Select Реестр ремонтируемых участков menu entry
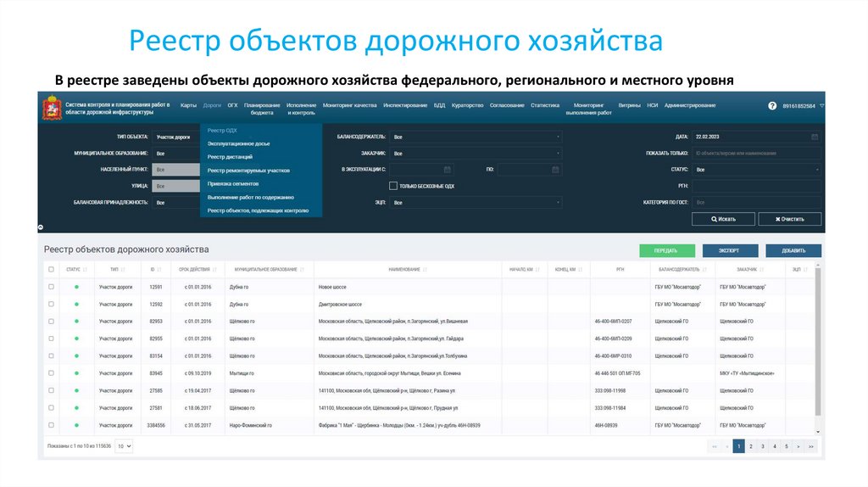868x487 pixels. (248, 171)
